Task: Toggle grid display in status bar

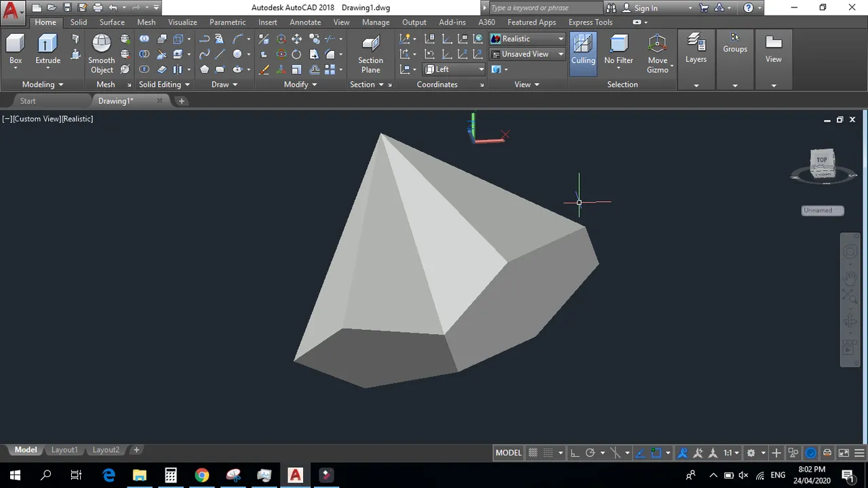Action: coord(533,453)
